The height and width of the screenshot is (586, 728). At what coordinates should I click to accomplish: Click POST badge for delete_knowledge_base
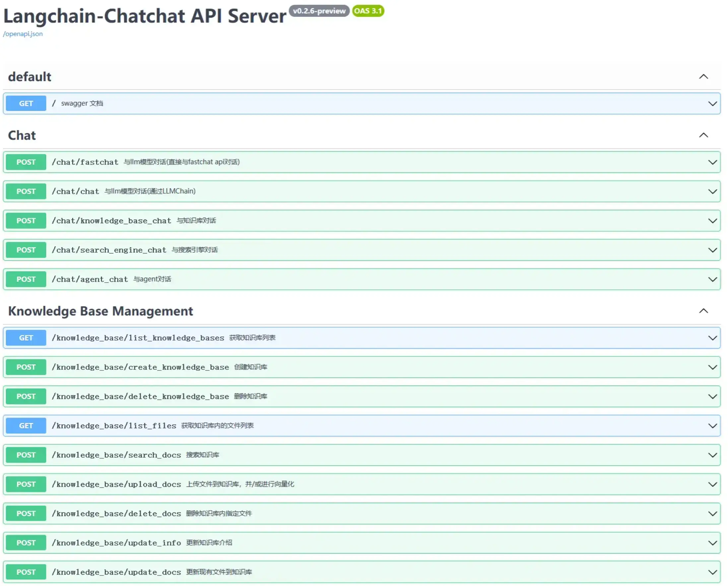[x=26, y=397]
